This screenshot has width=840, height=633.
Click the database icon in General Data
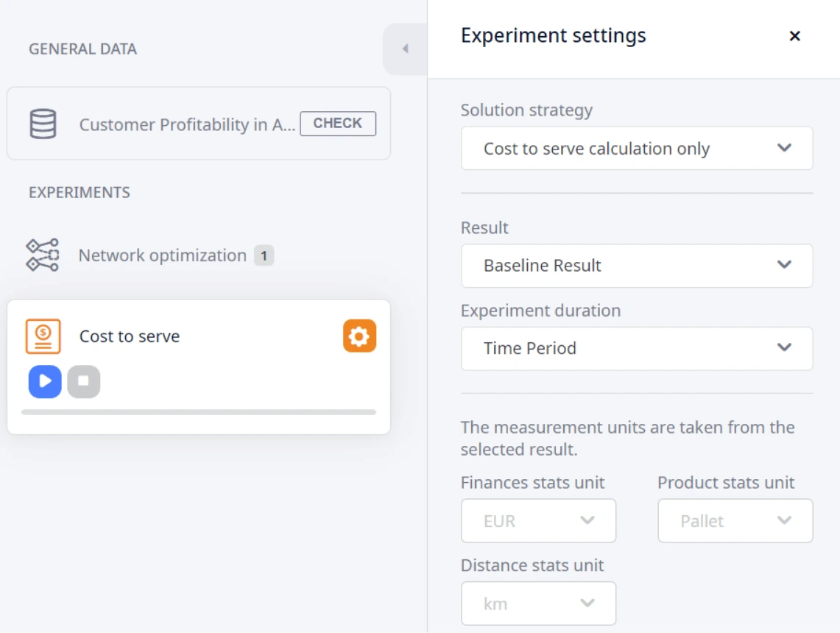click(43, 124)
